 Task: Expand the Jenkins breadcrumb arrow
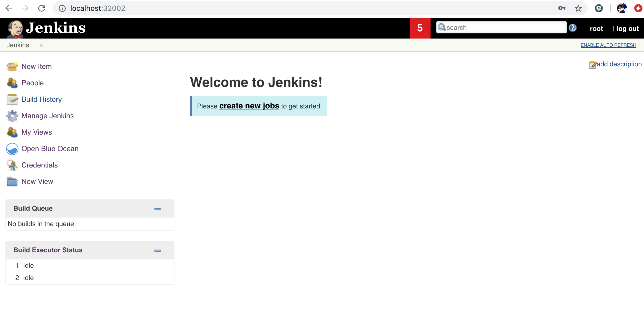pos(41,45)
